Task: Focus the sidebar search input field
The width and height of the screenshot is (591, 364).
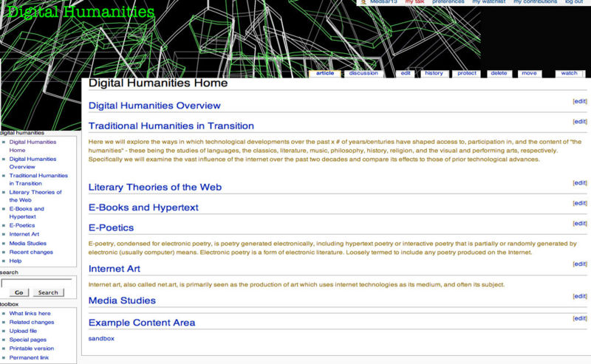Action: click(x=36, y=283)
